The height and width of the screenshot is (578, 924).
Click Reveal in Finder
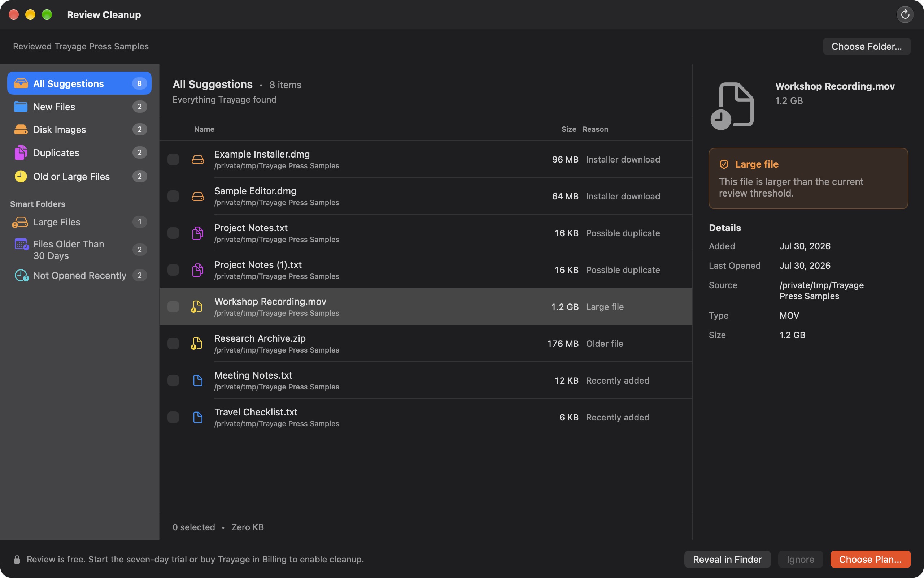point(727,559)
